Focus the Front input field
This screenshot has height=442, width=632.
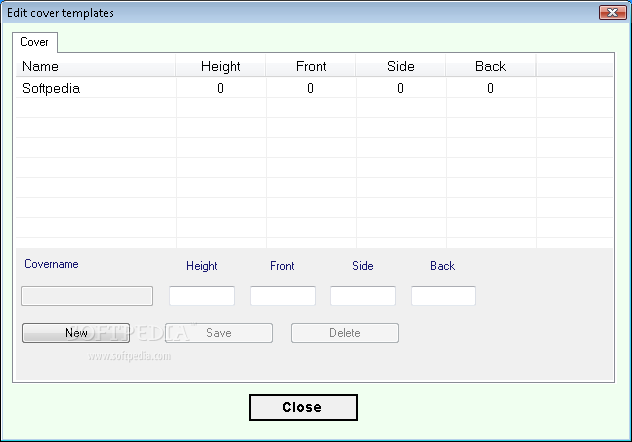coord(283,296)
